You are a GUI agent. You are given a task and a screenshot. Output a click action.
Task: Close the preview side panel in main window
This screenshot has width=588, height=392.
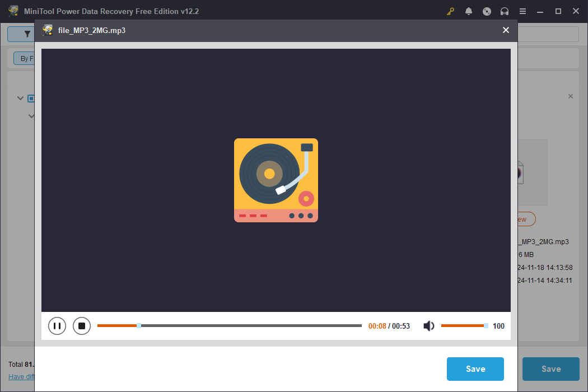point(571,96)
